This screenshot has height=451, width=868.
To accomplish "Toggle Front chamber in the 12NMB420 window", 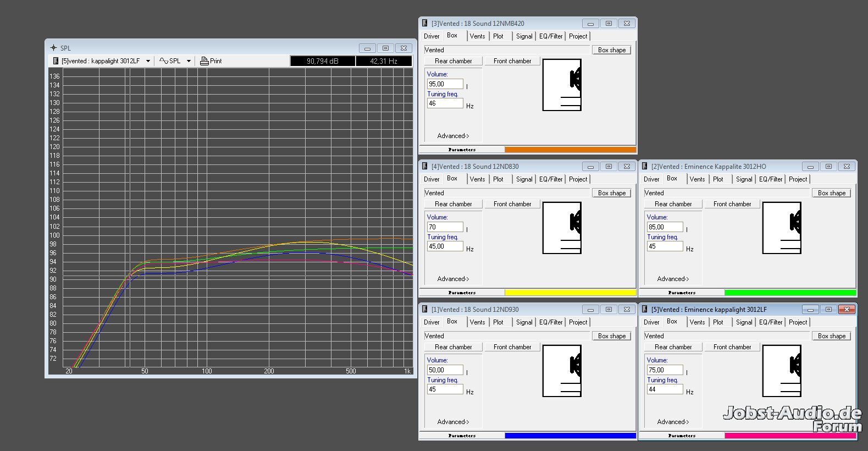I will click(512, 61).
